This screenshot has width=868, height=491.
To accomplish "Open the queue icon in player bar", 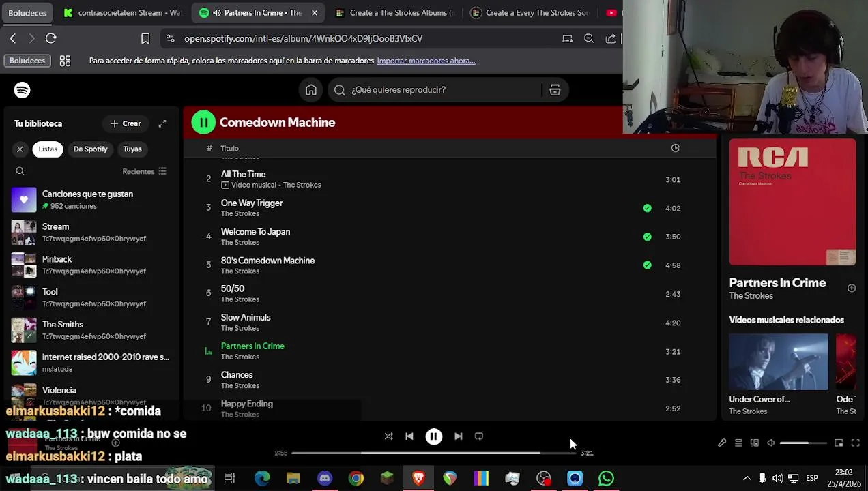I will 738,443.
